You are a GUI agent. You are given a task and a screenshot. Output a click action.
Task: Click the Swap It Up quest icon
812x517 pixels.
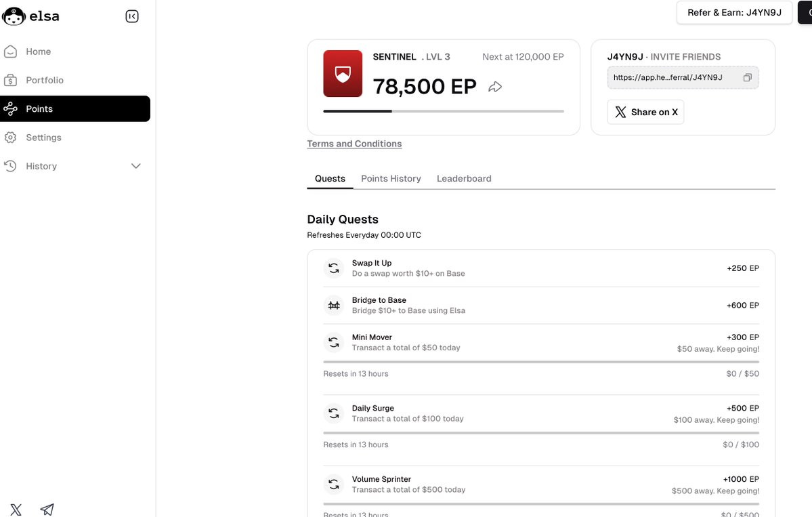tap(334, 268)
